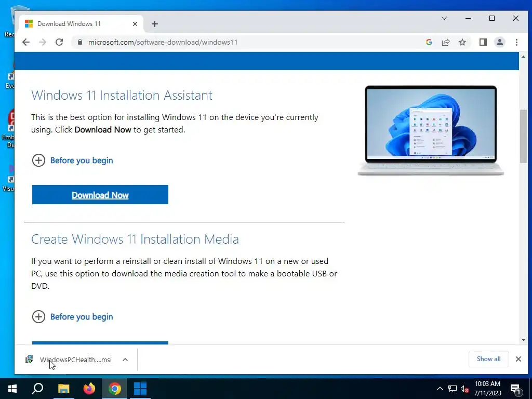Click the browser forward arrow
The image size is (532, 399).
tap(43, 42)
